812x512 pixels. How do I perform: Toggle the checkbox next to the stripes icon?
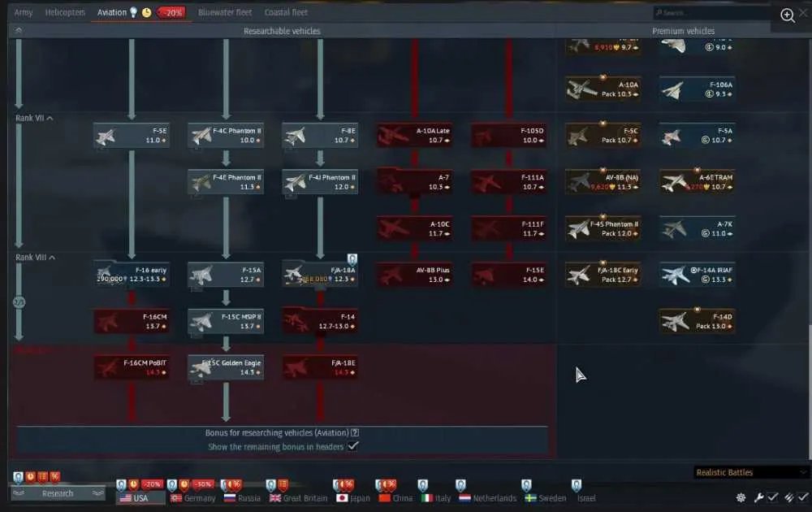click(803, 497)
